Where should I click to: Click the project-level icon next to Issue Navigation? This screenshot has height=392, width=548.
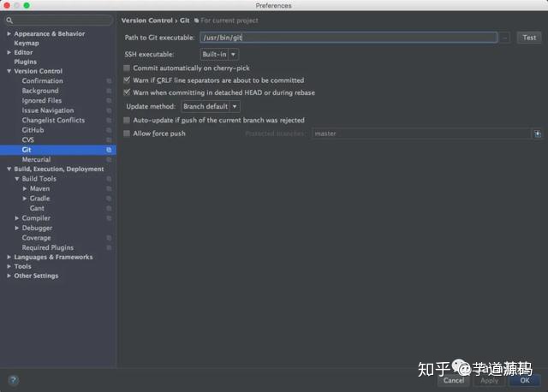tap(109, 110)
